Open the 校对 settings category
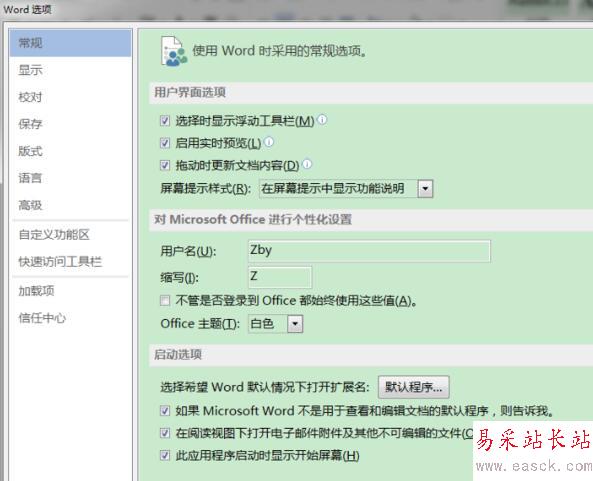The height and width of the screenshot is (481, 593). tap(70, 97)
